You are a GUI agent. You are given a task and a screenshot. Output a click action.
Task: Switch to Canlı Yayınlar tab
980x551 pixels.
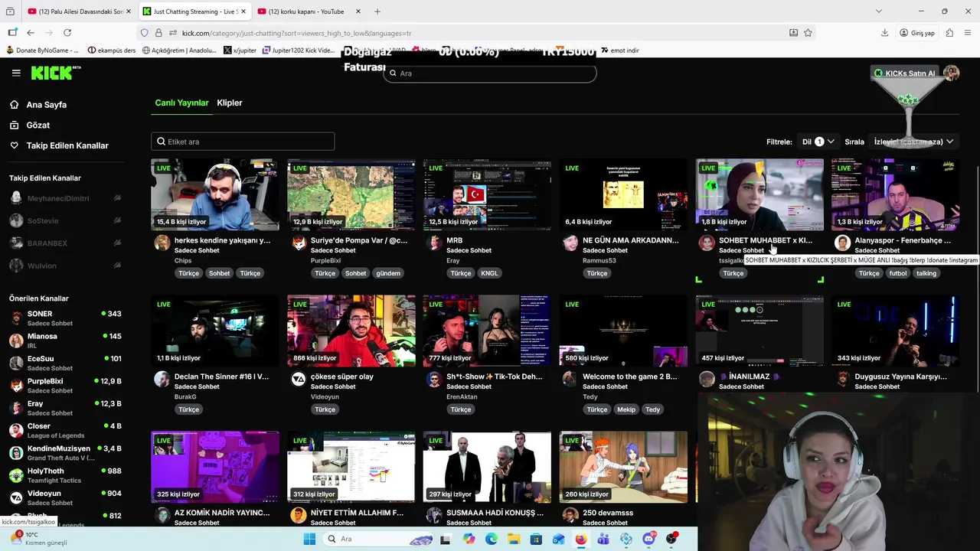(181, 103)
